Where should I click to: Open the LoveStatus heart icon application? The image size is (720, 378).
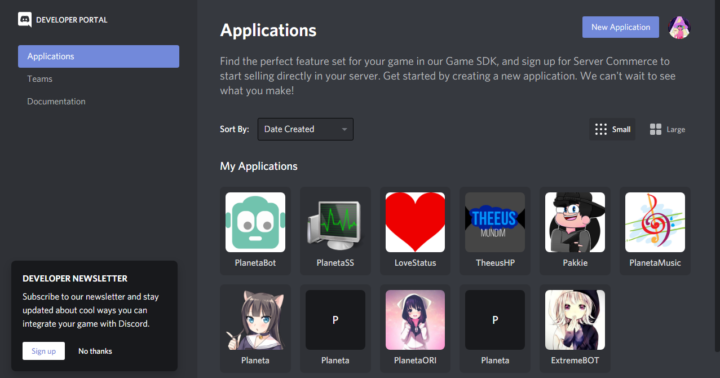[x=415, y=222]
